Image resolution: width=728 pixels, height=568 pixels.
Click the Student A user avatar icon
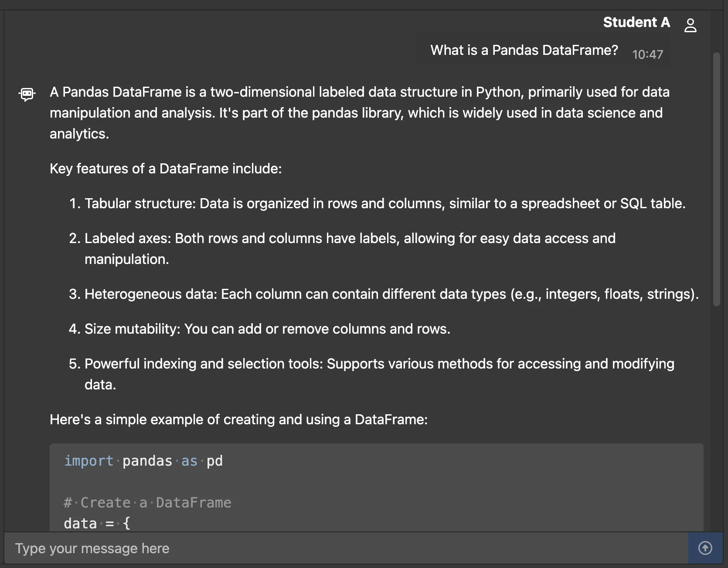(690, 25)
